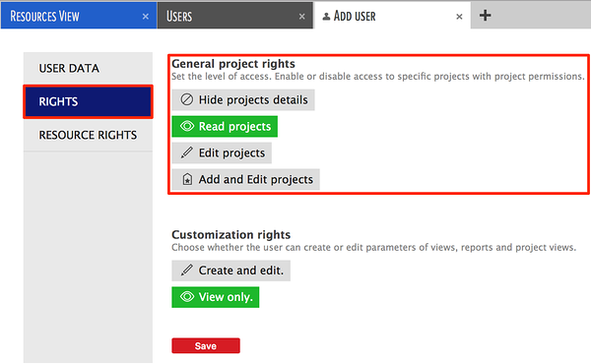The image size is (591, 364).
Task: Click the General project rights heading
Action: 233,64
